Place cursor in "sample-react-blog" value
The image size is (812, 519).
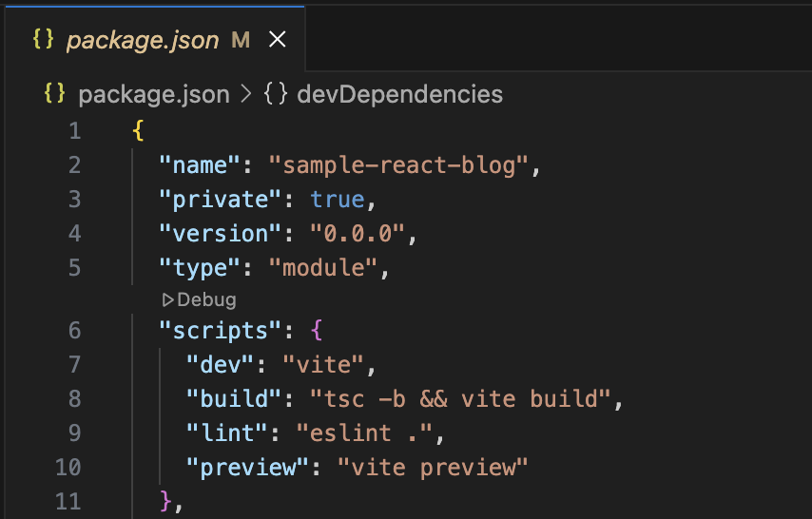coord(397,165)
